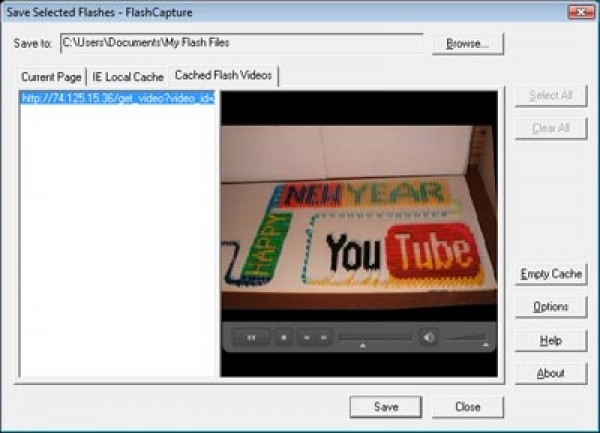Viewport: 600px width, 433px height.
Task: Click the Browse button
Action: click(468, 44)
